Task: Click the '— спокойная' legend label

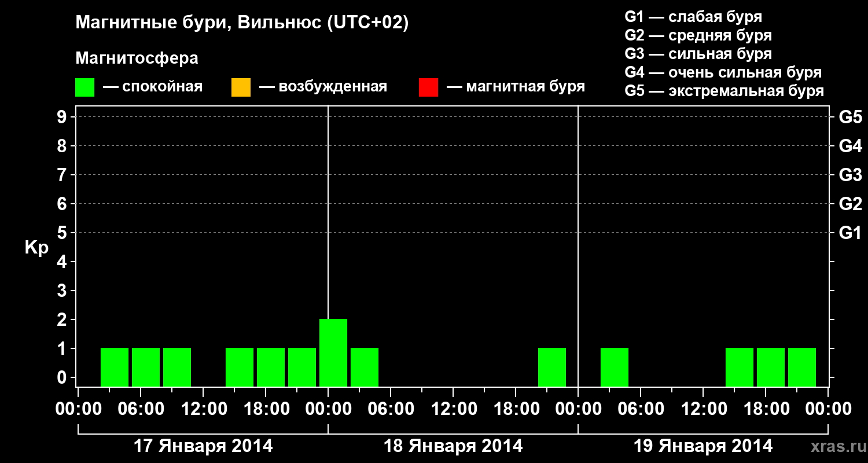Action: point(152,87)
